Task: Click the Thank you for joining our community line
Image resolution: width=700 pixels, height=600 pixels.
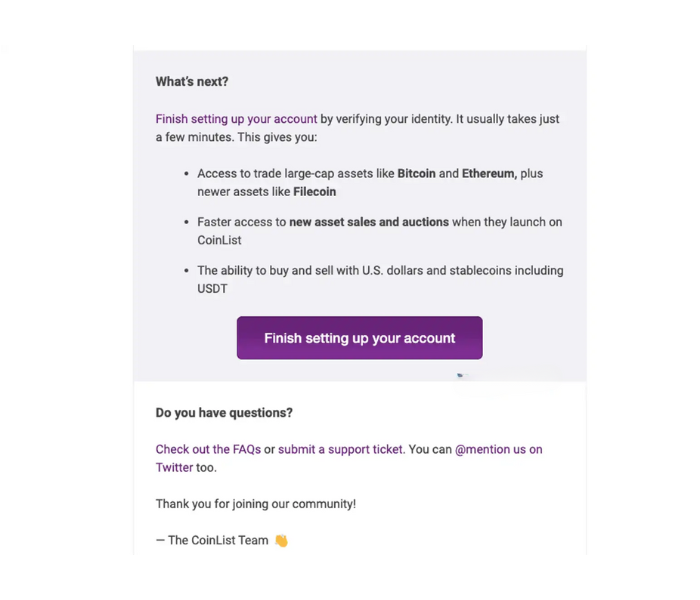Action: (256, 504)
